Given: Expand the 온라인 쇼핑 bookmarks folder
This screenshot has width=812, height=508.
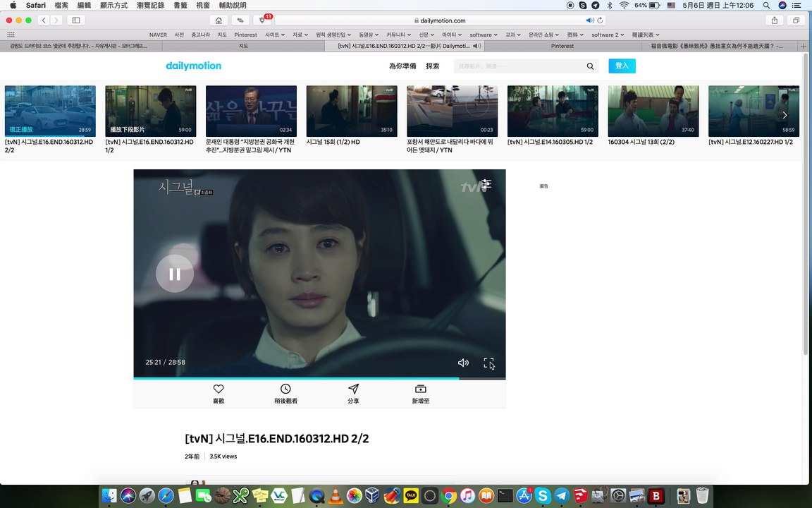Looking at the screenshot, I should click(543, 35).
